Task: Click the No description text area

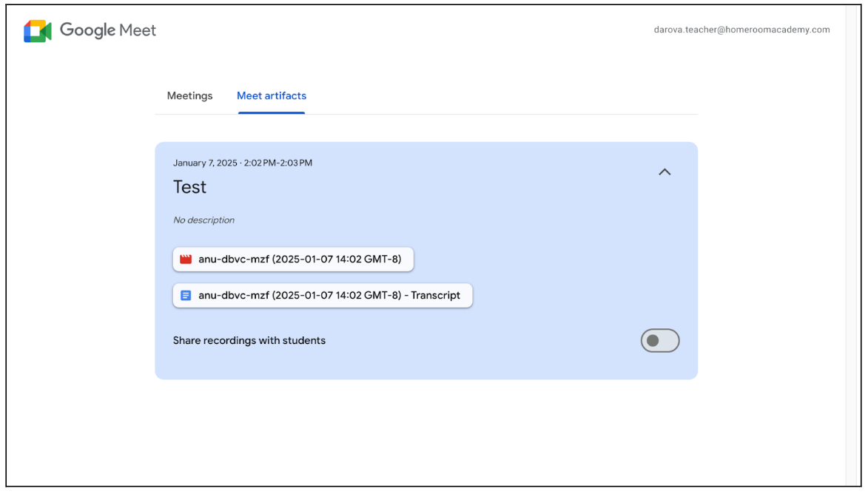Action: pos(203,220)
